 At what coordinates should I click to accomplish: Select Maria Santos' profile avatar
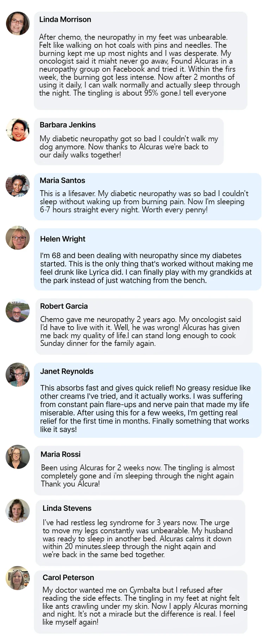point(18,185)
